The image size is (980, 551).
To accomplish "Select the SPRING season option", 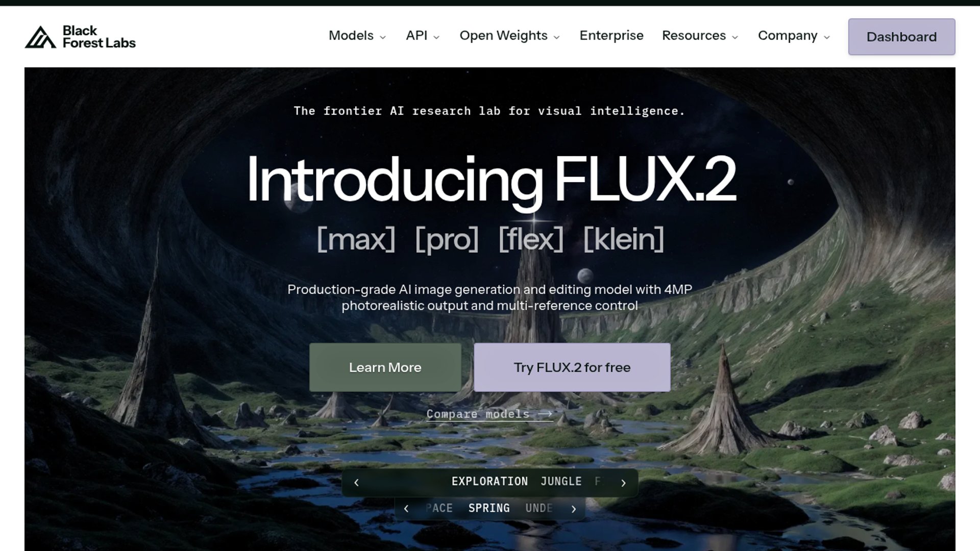I will [489, 508].
